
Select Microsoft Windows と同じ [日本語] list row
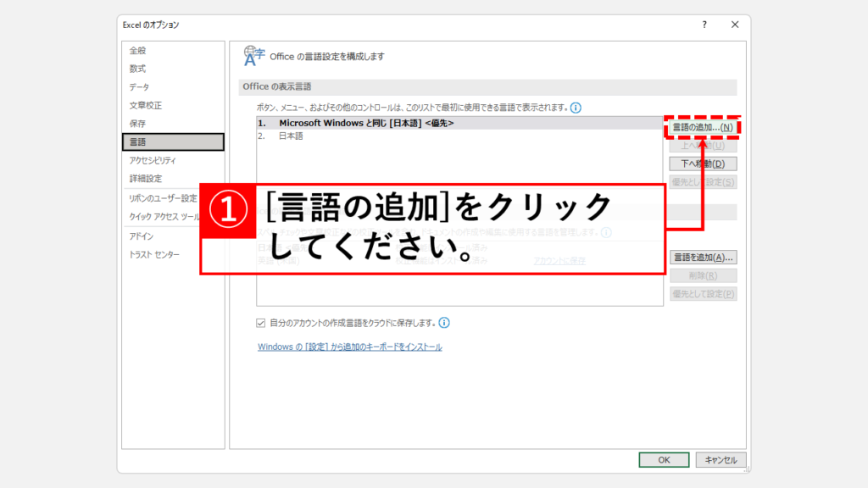459,123
